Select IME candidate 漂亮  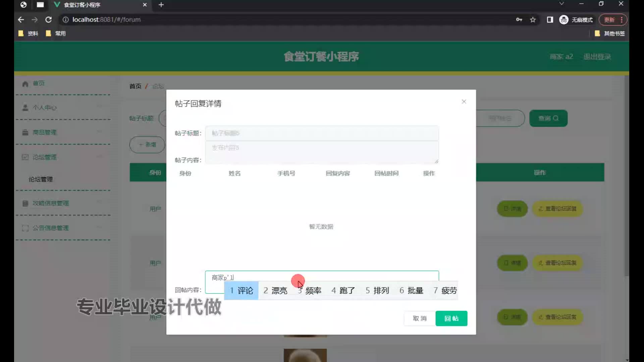(x=275, y=291)
